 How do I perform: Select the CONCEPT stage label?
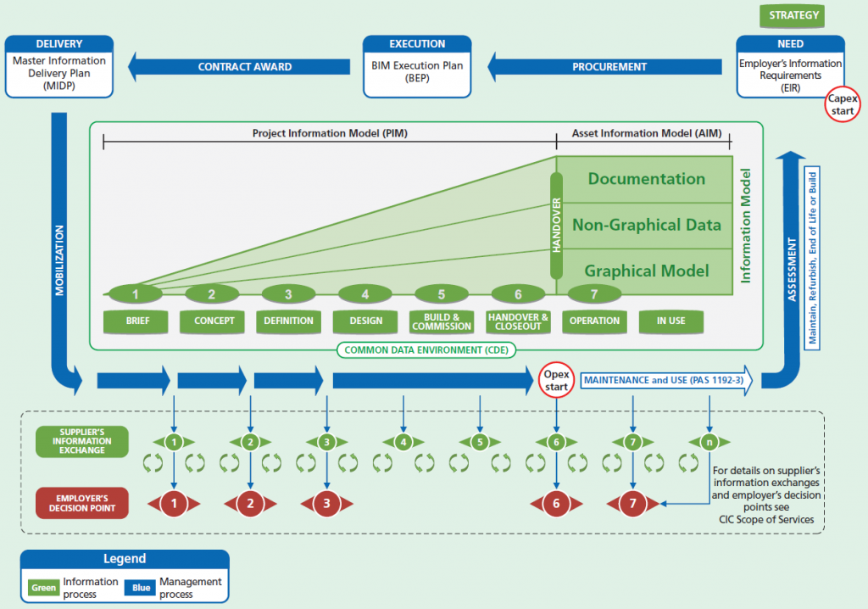213,321
